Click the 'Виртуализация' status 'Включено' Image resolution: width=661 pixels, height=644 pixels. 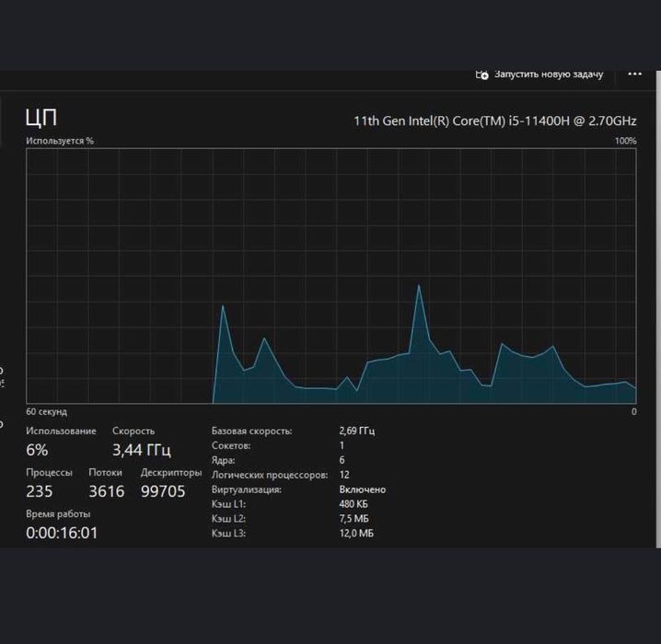click(x=363, y=489)
